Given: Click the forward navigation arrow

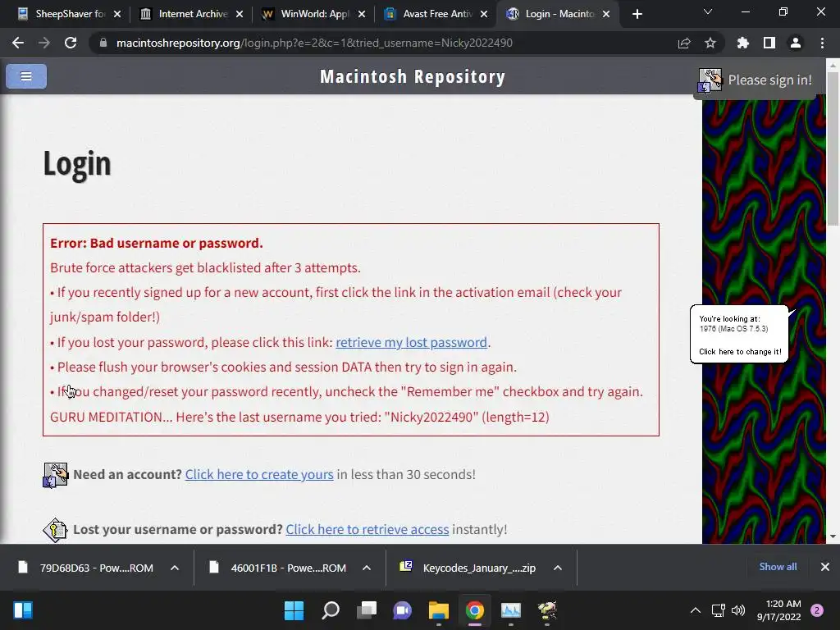Looking at the screenshot, I should click(44, 43).
